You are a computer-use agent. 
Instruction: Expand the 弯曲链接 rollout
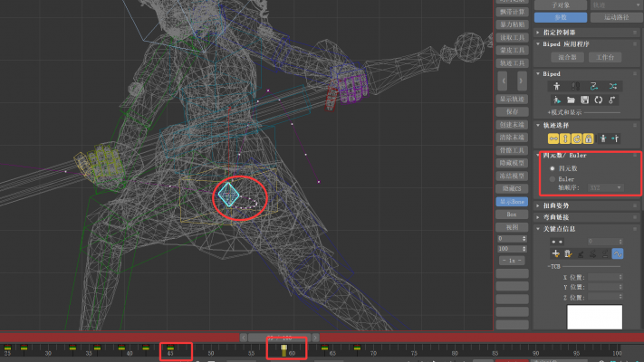tap(560, 216)
